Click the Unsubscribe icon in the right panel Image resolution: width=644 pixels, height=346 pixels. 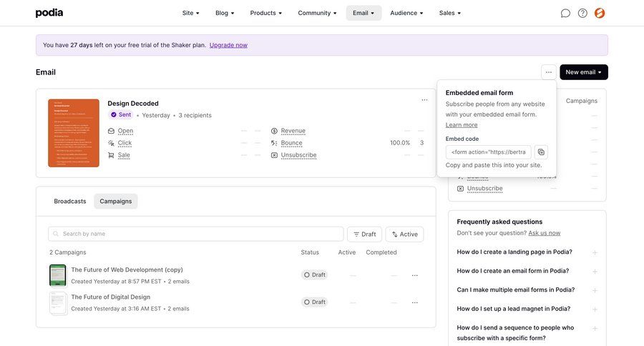coord(460,189)
